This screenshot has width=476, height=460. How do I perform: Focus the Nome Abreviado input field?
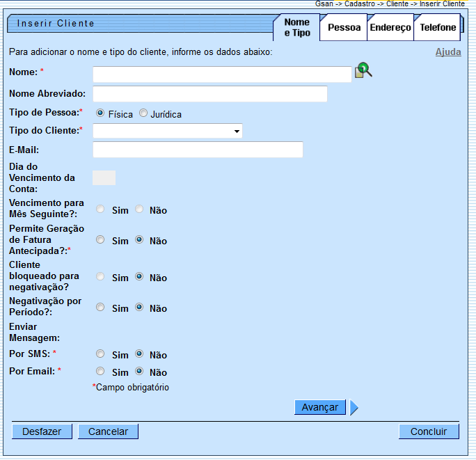click(x=210, y=94)
